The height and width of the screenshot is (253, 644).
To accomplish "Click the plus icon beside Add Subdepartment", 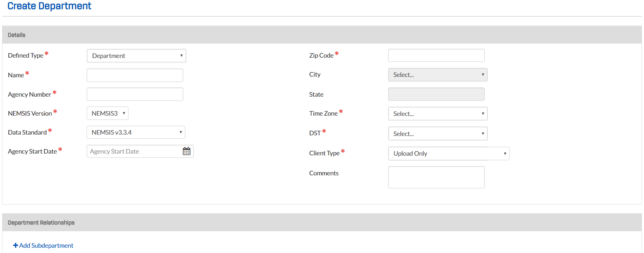I will pyautogui.click(x=15, y=245).
